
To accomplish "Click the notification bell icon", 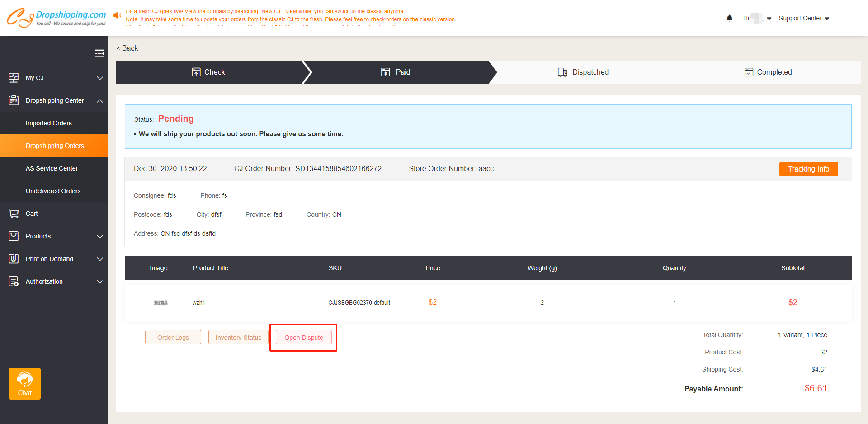I will [x=729, y=18].
